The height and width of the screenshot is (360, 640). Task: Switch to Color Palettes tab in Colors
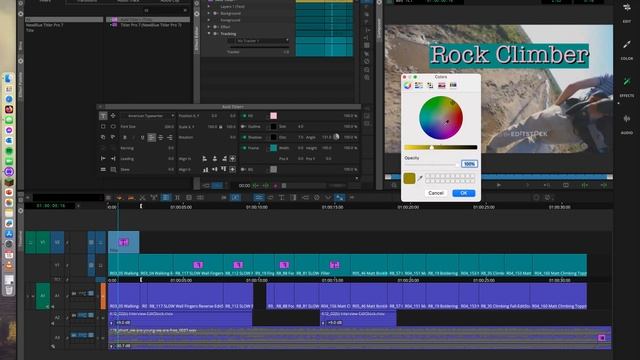pyautogui.click(x=430, y=85)
